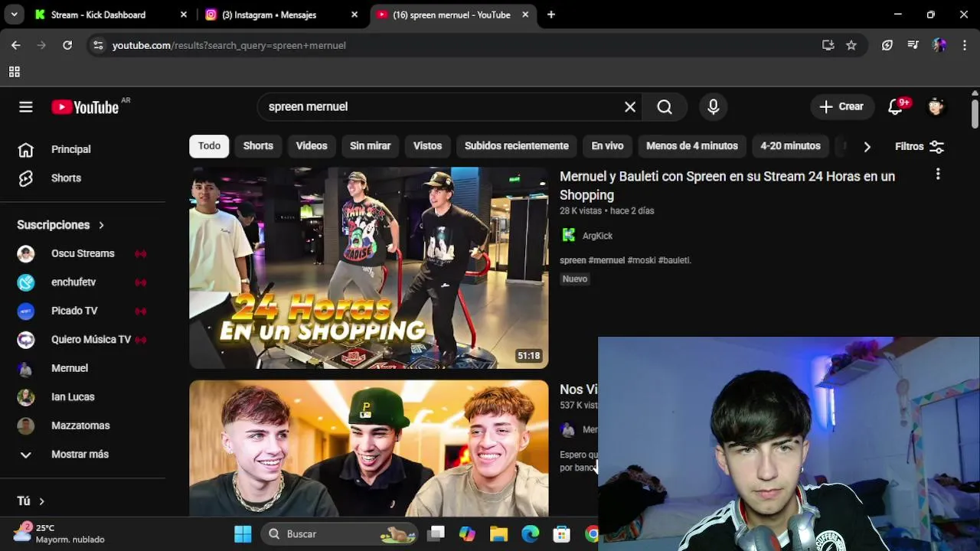Expand the Tú section
Screen dimensions: 980x551
pyautogui.click(x=31, y=501)
